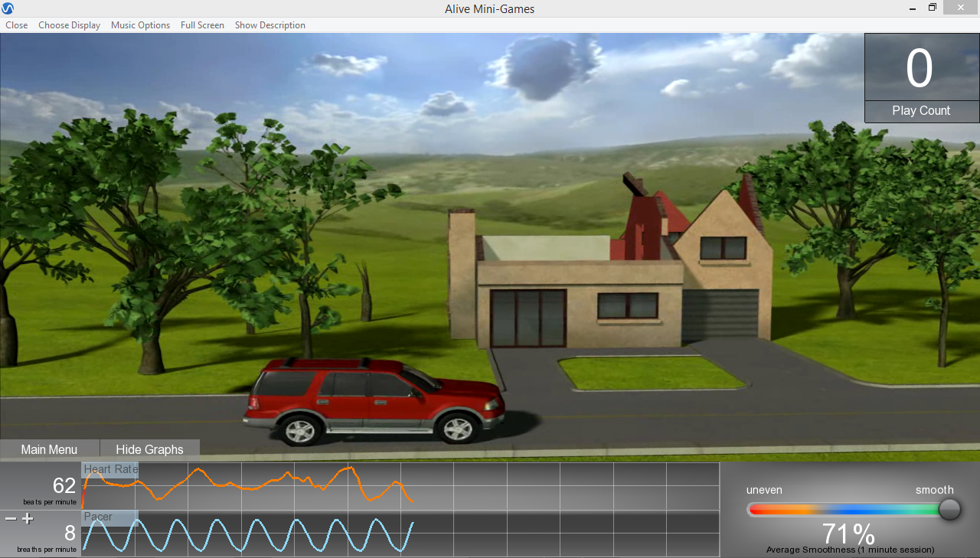Toggle graphs off with Hide Graphs

click(149, 449)
